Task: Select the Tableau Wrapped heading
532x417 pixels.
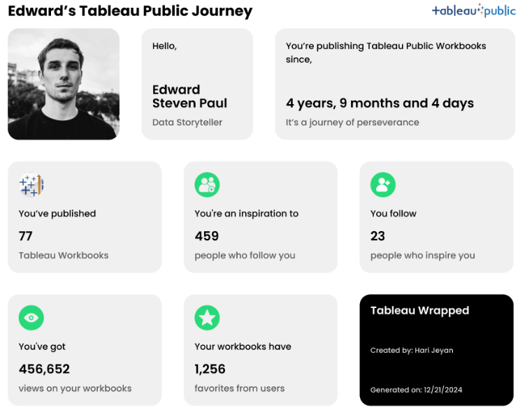Action: pyautogui.click(x=419, y=311)
